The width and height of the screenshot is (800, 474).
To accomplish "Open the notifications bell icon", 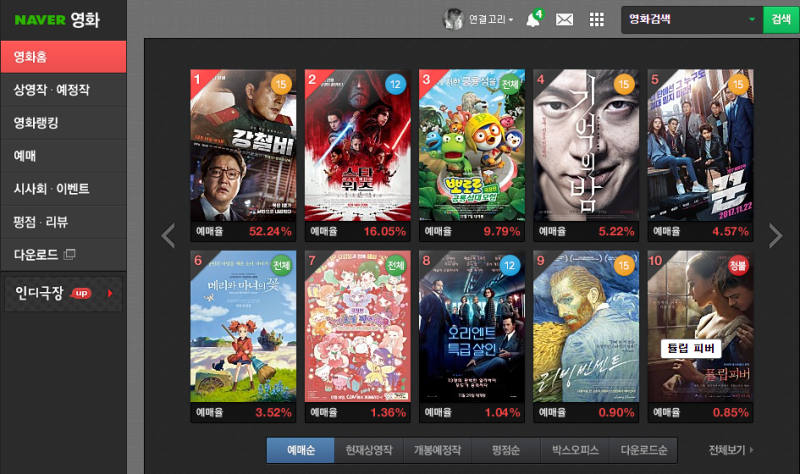I will 534,19.
